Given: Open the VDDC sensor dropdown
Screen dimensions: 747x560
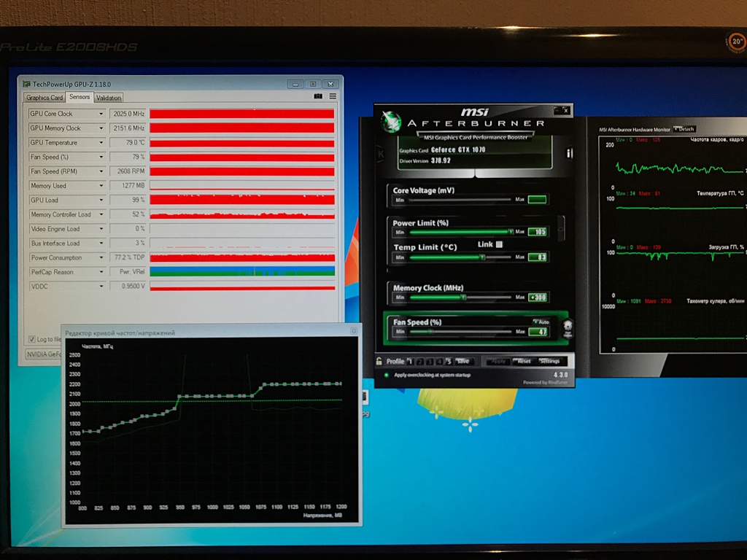Looking at the screenshot, I should 101,286.
